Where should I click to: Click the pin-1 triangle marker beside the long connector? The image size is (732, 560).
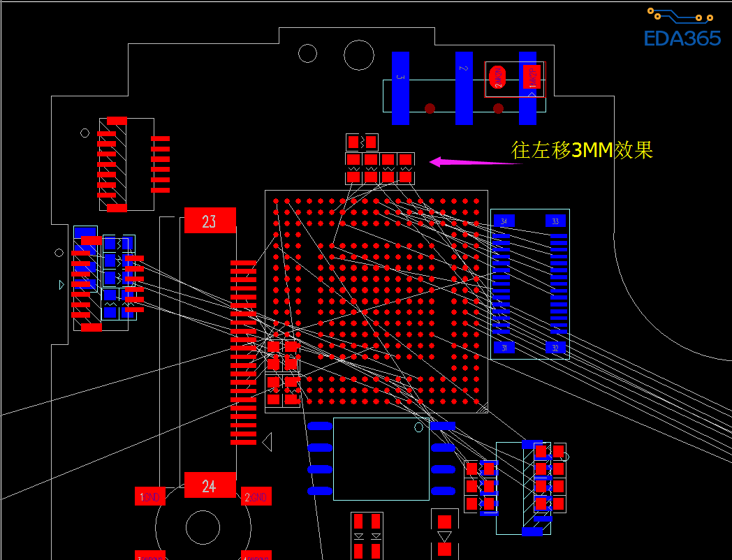point(267,442)
